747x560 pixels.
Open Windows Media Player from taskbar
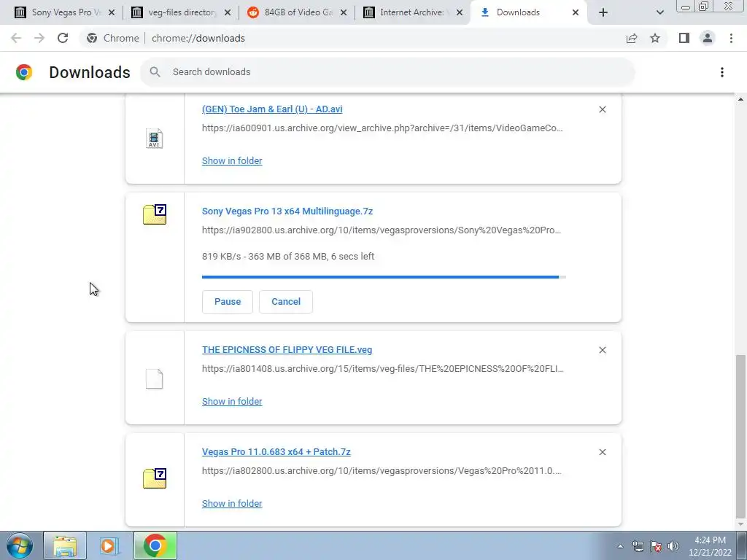[109, 545]
